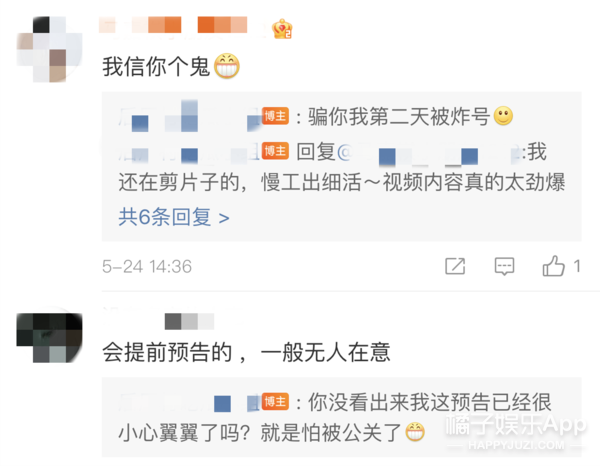Like the comment dated 5-24 14:36
Screen dimensions: 600x466
click(x=554, y=266)
